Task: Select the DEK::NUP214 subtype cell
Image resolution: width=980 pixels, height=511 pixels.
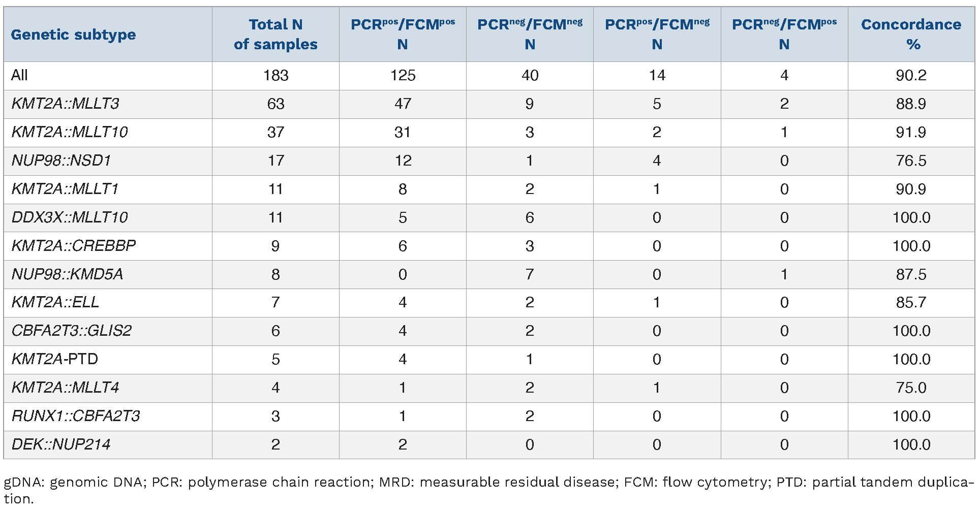Action: coord(61,444)
